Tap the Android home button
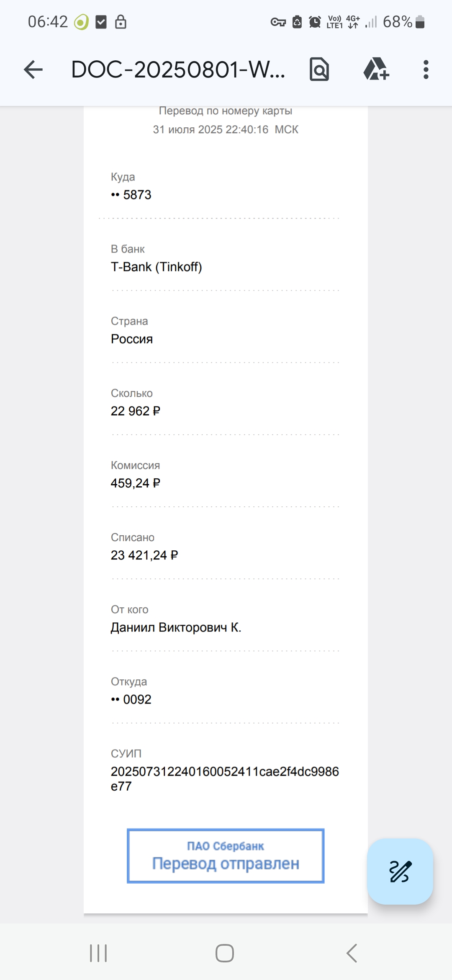Image resolution: width=452 pixels, height=980 pixels. (x=225, y=953)
